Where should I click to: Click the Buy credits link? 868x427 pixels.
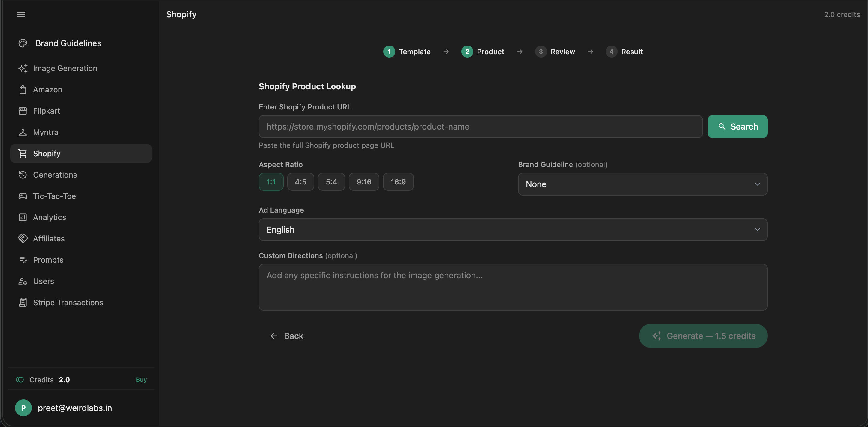pos(141,380)
